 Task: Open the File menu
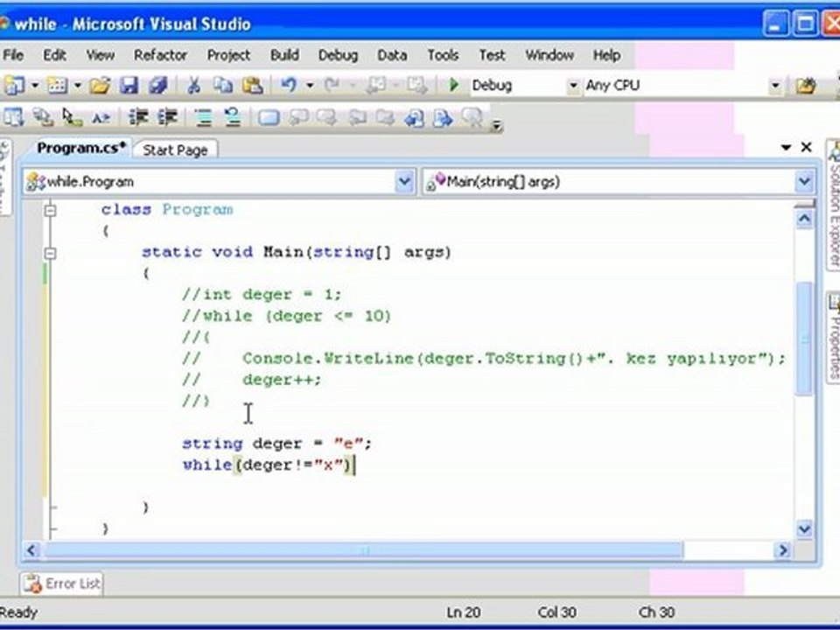click(13, 55)
